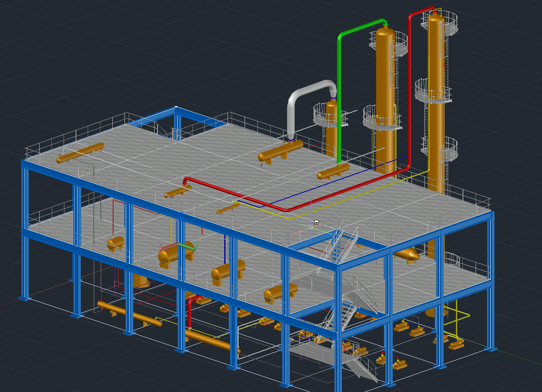Image resolution: width=542 pixels, height=392 pixels.
Task: Select the exchanger at green pipe's base
Action: pos(333,172)
